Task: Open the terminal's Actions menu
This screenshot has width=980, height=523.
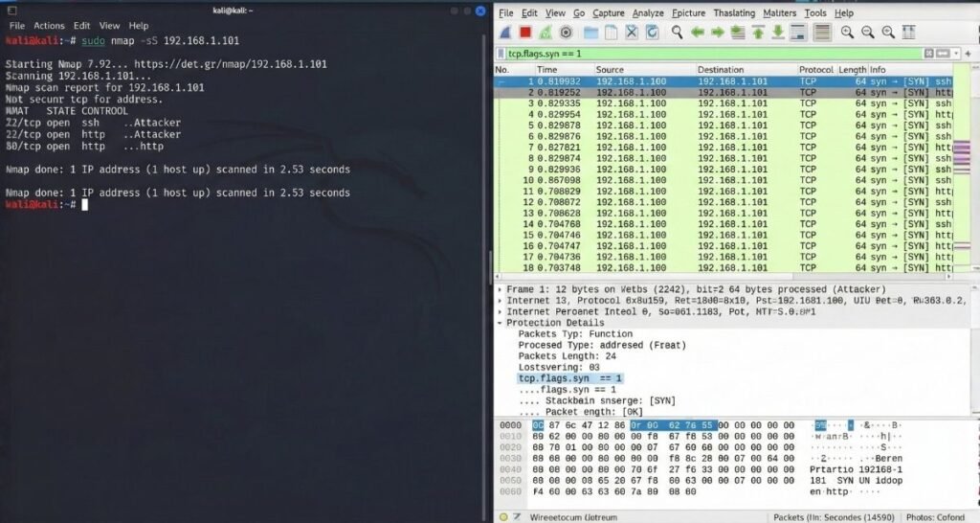Action: pyautogui.click(x=48, y=25)
